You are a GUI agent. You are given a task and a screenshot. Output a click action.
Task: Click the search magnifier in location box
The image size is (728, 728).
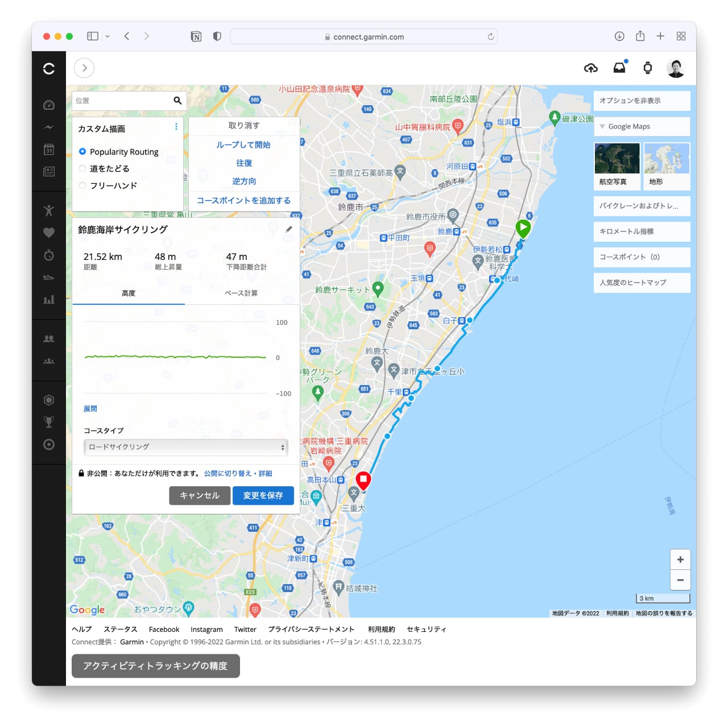[x=177, y=101]
